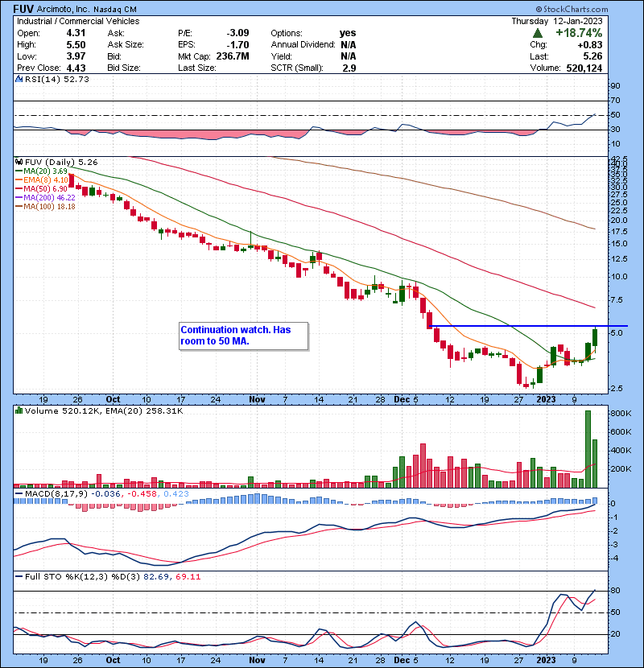Click the Last Size: label
This screenshot has height=668, width=644.
coord(197,68)
